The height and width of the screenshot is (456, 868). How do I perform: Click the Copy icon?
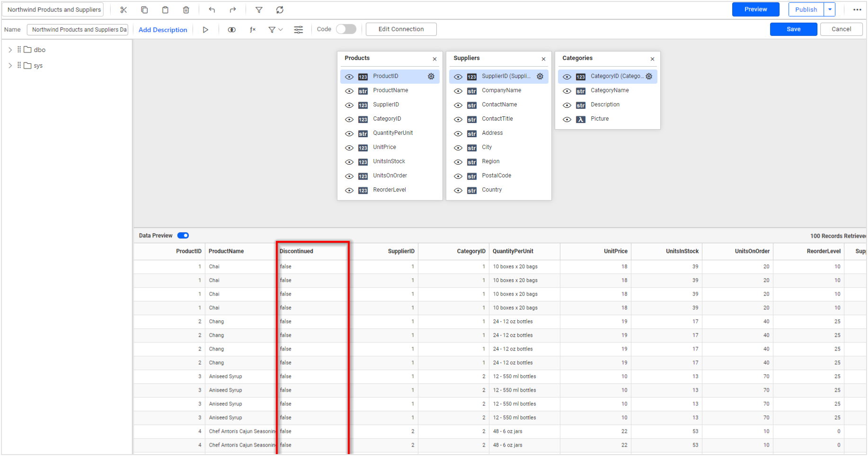click(x=144, y=9)
